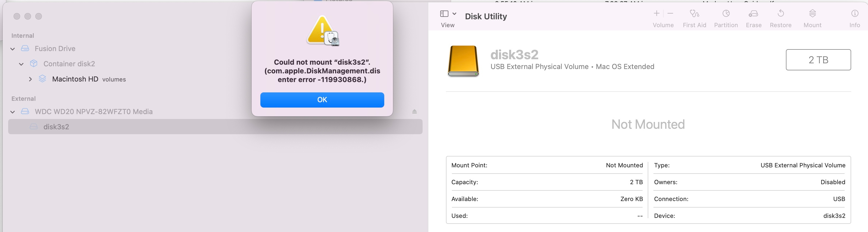Collapse the Fusion Drive tree row
Viewport: 868px width, 232px height.
pos(13,49)
